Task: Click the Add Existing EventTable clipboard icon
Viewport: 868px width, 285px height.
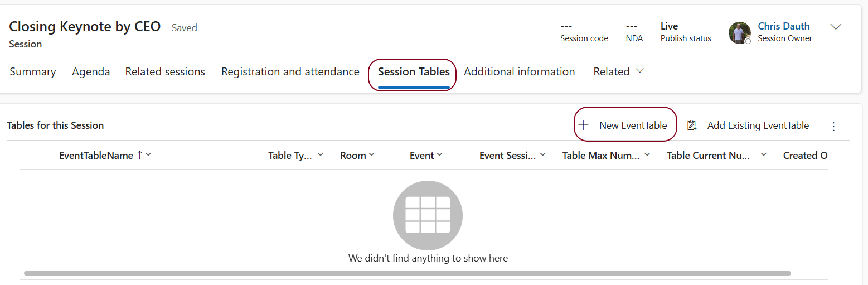Action: pyautogui.click(x=692, y=125)
